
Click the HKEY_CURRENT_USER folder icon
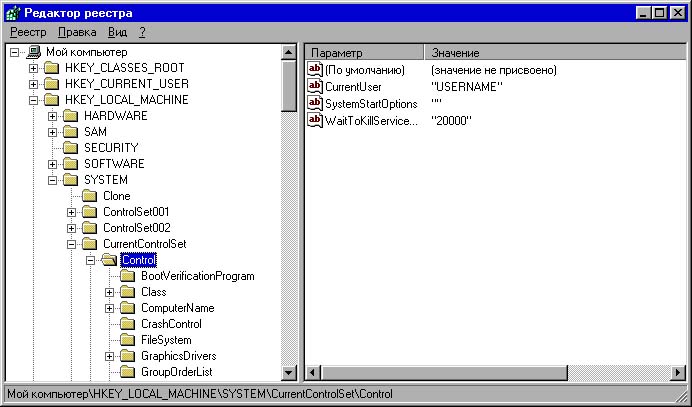pyautogui.click(x=51, y=84)
